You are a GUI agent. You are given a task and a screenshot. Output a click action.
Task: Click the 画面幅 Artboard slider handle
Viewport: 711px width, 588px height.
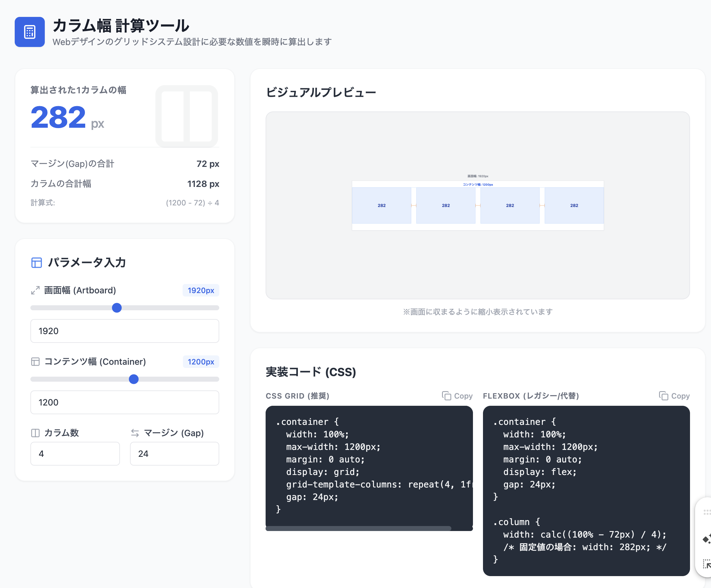click(117, 308)
